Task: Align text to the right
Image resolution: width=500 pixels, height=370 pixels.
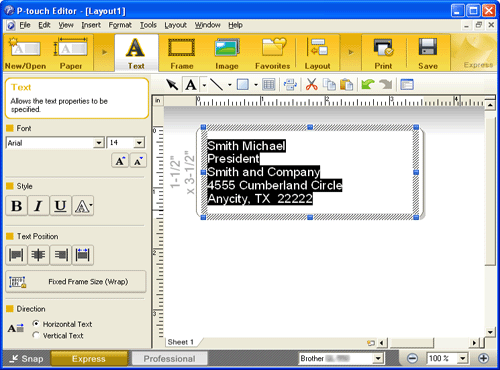Action: [x=60, y=255]
